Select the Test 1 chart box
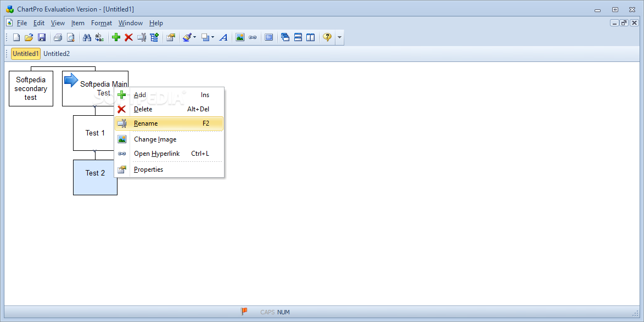This screenshot has height=322, width=644. (x=93, y=133)
